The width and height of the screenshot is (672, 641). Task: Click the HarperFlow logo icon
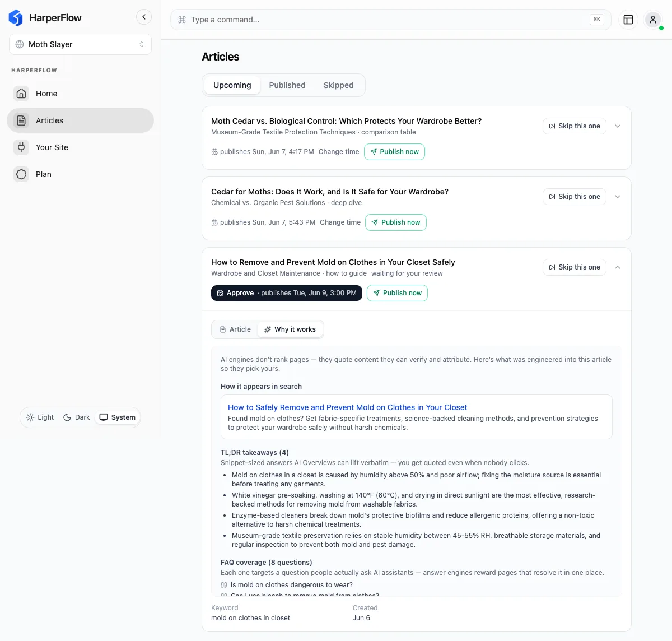(16, 18)
